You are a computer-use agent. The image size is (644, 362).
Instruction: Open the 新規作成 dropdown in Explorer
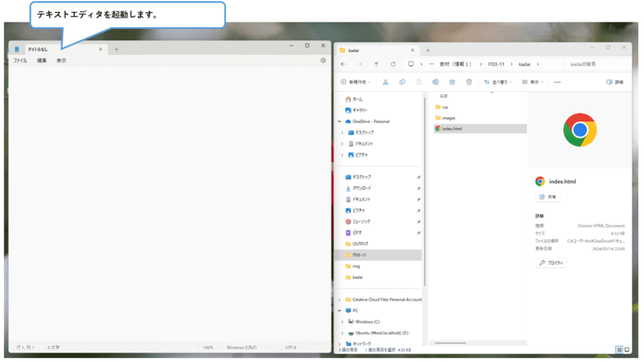[x=355, y=82]
